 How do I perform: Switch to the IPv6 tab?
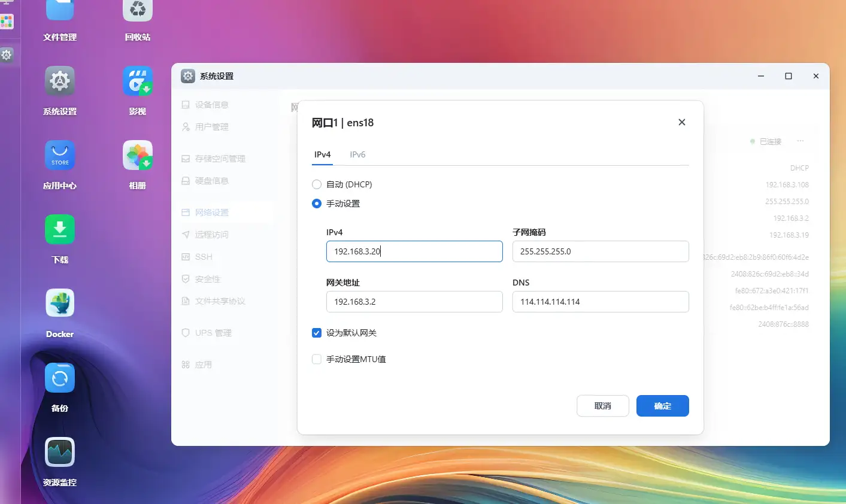[357, 154]
